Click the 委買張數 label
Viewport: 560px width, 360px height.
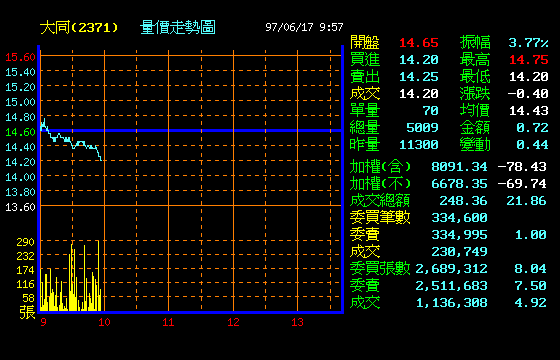click(x=380, y=269)
